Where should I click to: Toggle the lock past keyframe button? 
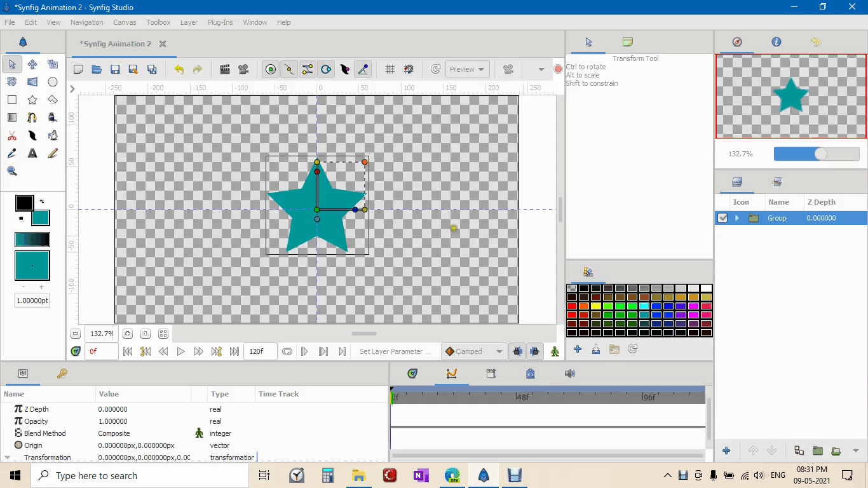[518, 351]
